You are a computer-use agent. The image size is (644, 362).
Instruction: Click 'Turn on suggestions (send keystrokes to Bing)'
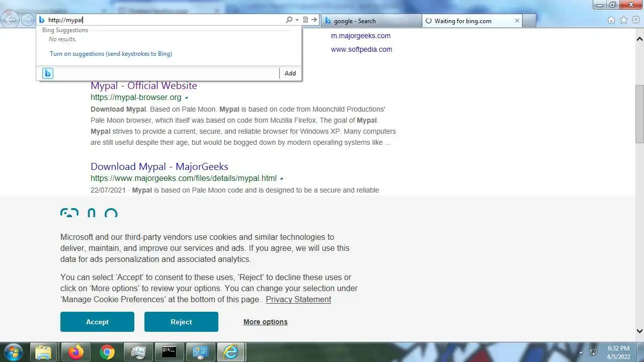pyautogui.click(x=111, y=54)
